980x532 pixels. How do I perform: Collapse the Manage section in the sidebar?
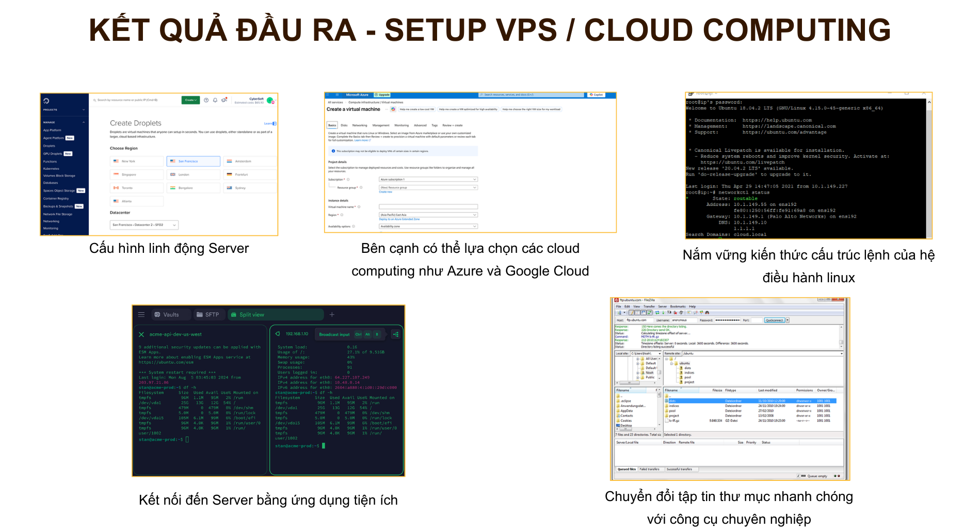(84, 122)
